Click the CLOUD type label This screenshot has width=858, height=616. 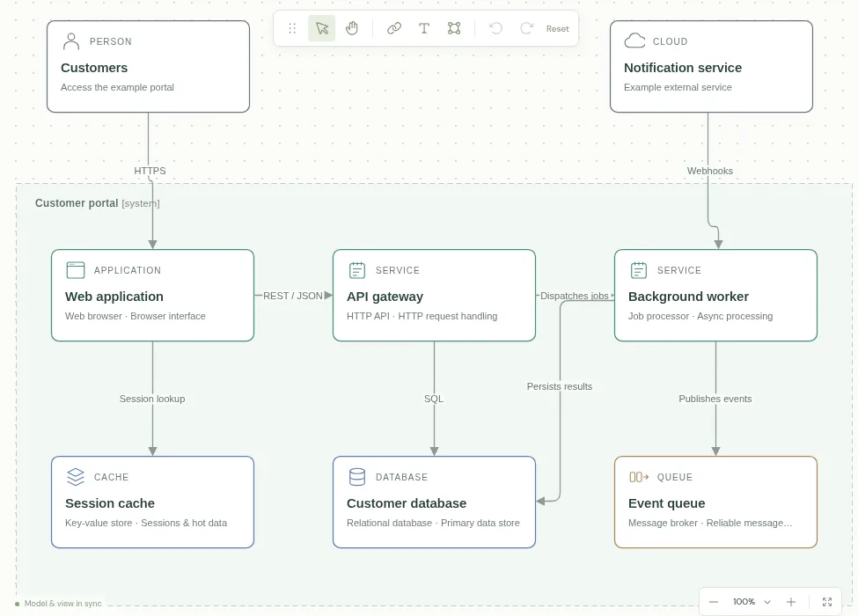pyautogui.click(x=670, y=41)
